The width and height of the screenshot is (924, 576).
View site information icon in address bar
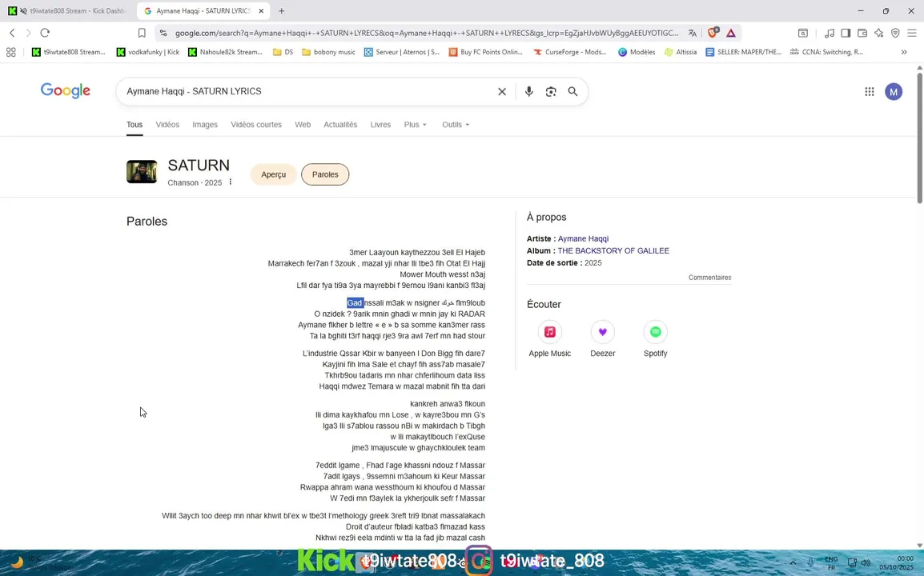coord(163,33)
